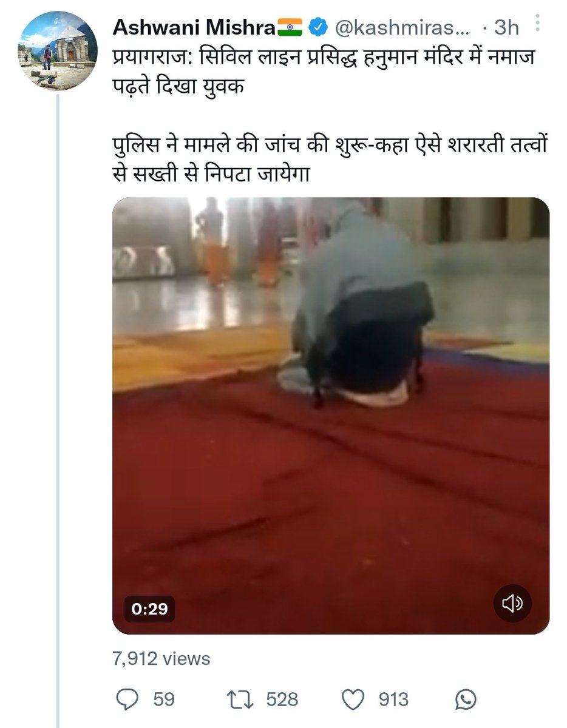The image size is (567, 728).
Task: Click the India flag emoji beside the name
Action: click(x=290, y=27)
